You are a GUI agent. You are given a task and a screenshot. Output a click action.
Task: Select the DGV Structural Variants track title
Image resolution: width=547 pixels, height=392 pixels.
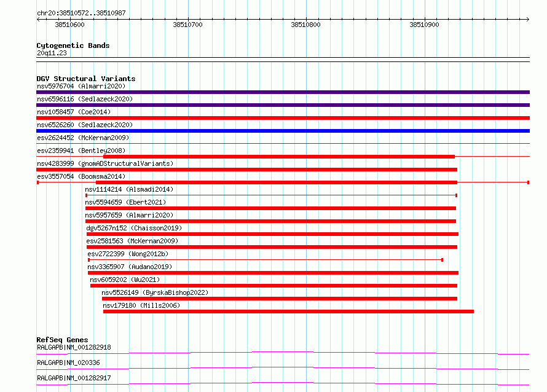[x=86, y=79]
